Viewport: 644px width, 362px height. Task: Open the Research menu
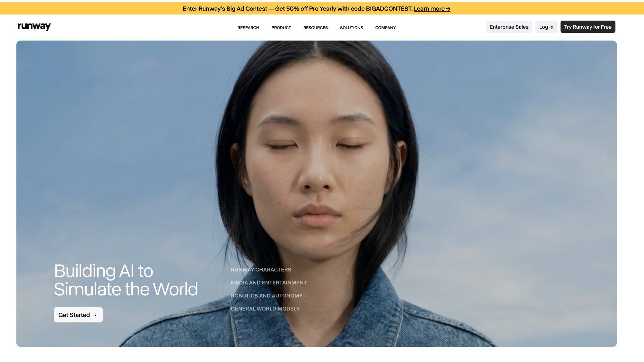[x=248, y=28]
